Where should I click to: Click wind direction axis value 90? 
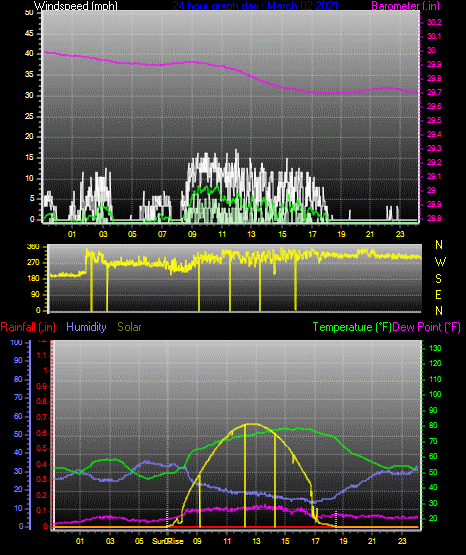[x=35, y=294]
